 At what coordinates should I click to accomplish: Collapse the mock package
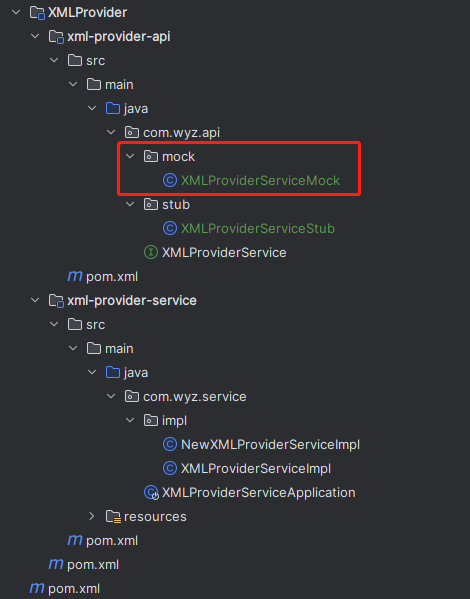coord(130,156)
